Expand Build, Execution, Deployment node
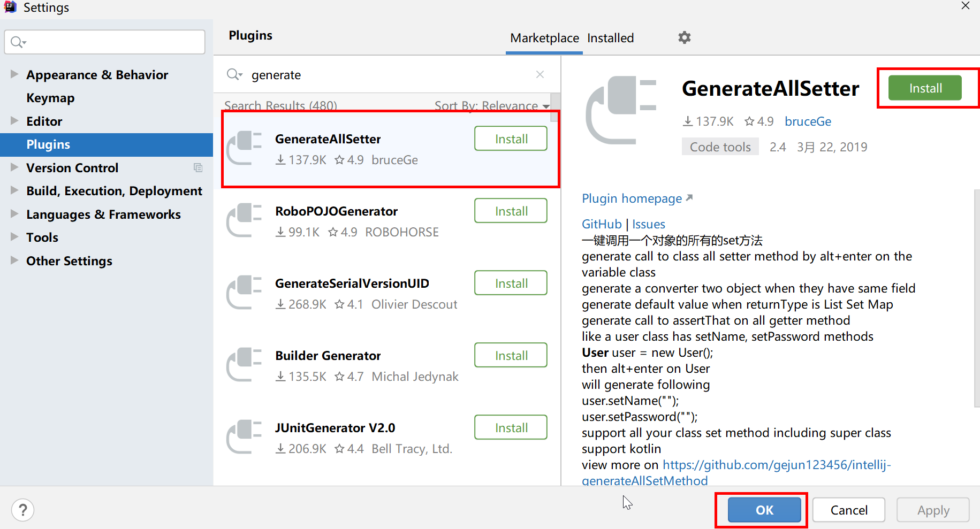The height and width of the screenshot is (529, 980). (14, 190)
